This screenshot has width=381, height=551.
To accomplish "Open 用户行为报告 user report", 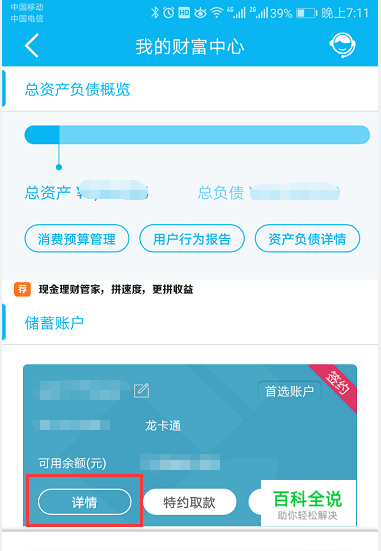I will [192, 239].
